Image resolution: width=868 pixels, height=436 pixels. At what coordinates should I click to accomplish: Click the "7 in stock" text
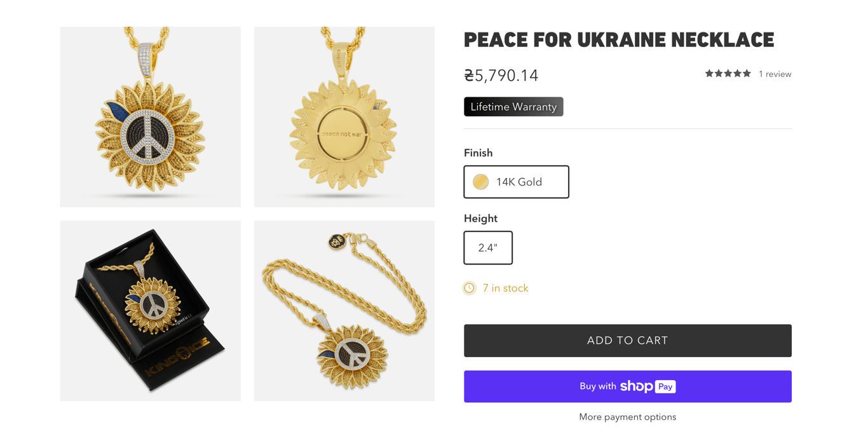click(x=505, y=288)
